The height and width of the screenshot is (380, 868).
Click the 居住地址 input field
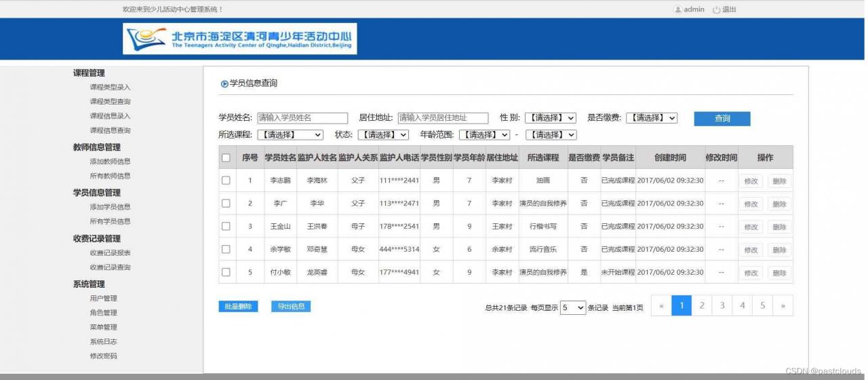point(443,118)
